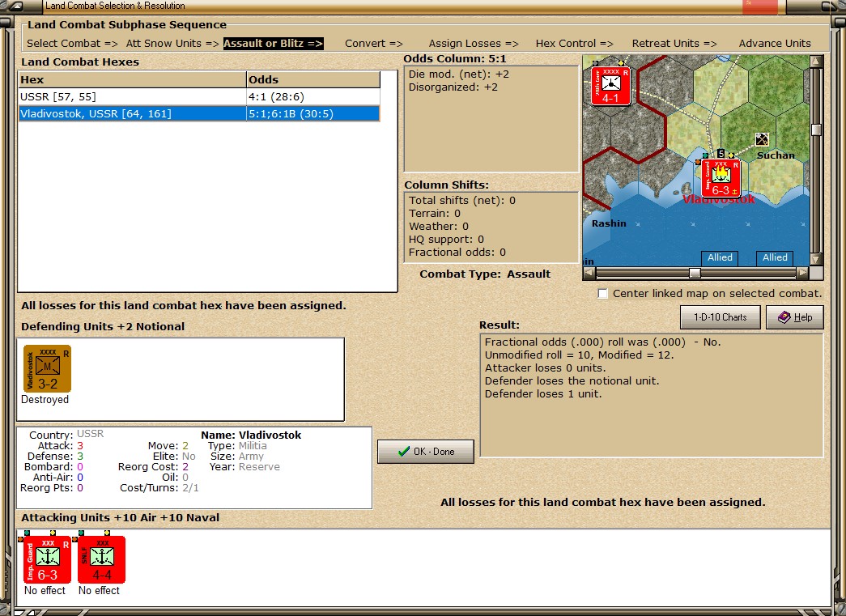Click the map's scroll right arrow
Screen dimensions: 846x616
(x=803, y=273)
